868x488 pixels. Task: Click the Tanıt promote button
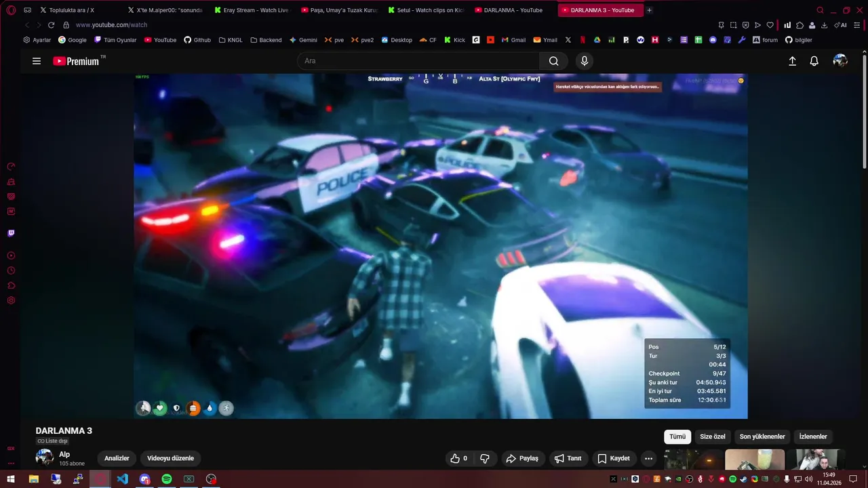(568, 459)
